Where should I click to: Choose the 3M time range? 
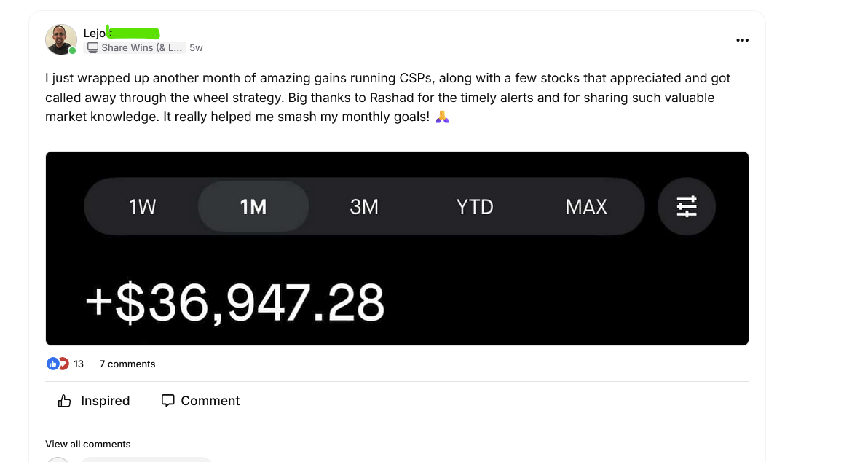[x=364, y=207]
